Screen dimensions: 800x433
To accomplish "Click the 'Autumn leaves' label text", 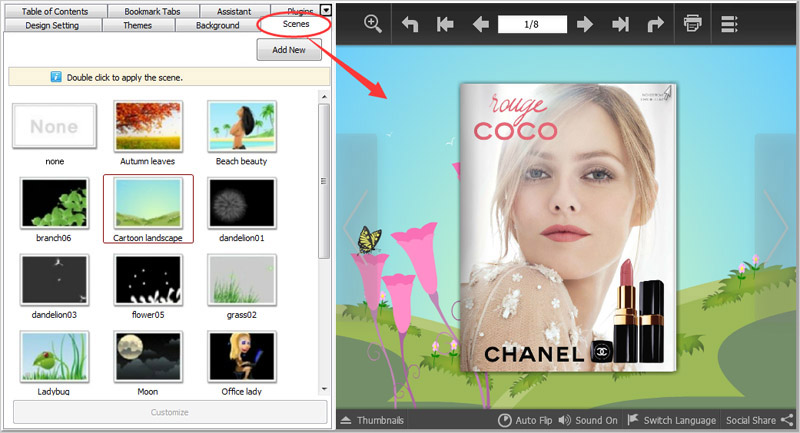I will coord(147,161).
